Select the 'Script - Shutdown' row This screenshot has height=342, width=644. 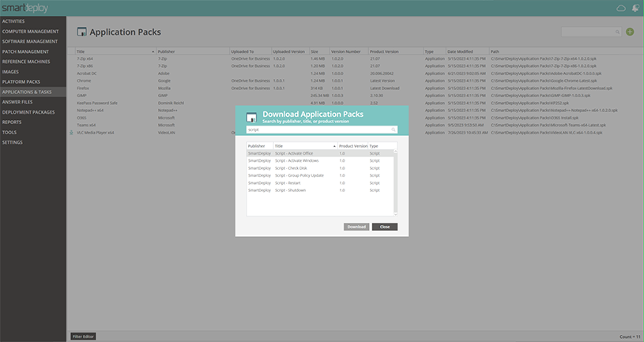320,190
